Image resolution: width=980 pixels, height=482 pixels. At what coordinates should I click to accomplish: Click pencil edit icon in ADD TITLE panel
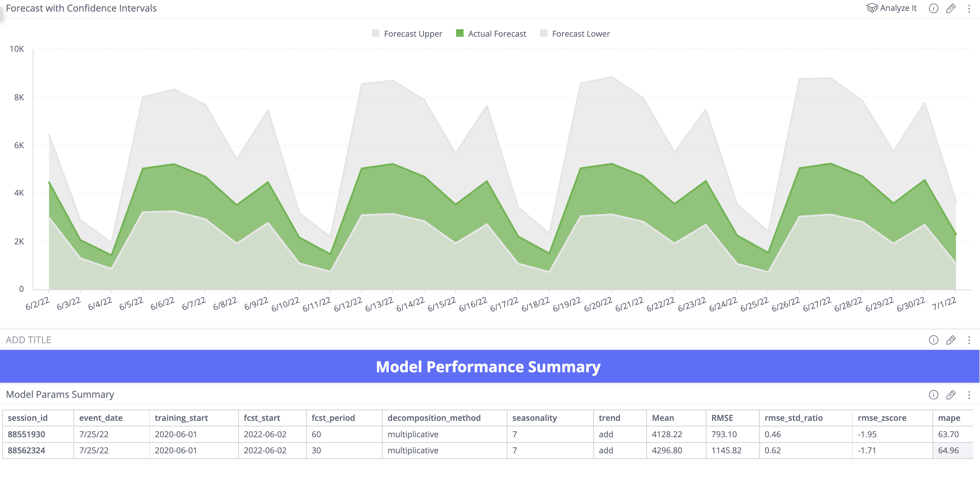click(x=951, y=340)
